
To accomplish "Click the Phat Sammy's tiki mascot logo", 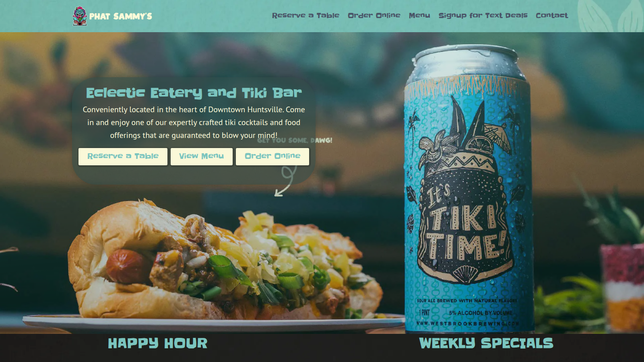I will coord(80,16).
